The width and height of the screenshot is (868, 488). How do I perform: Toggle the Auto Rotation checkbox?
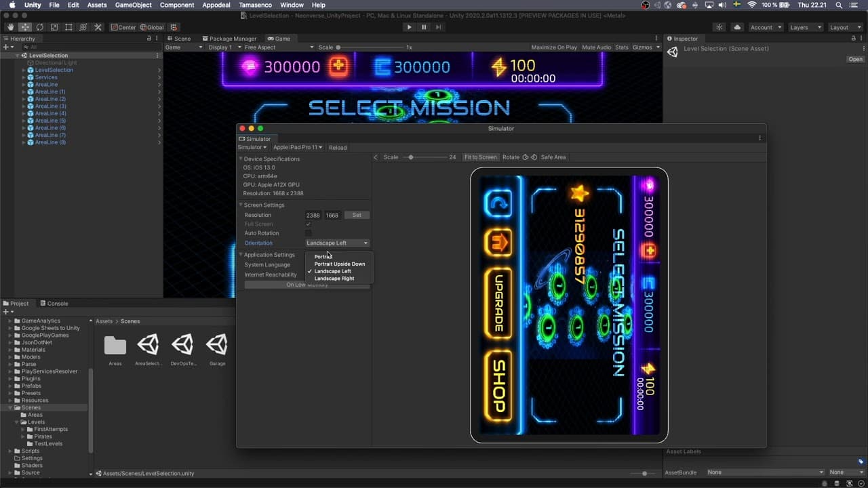309,233
